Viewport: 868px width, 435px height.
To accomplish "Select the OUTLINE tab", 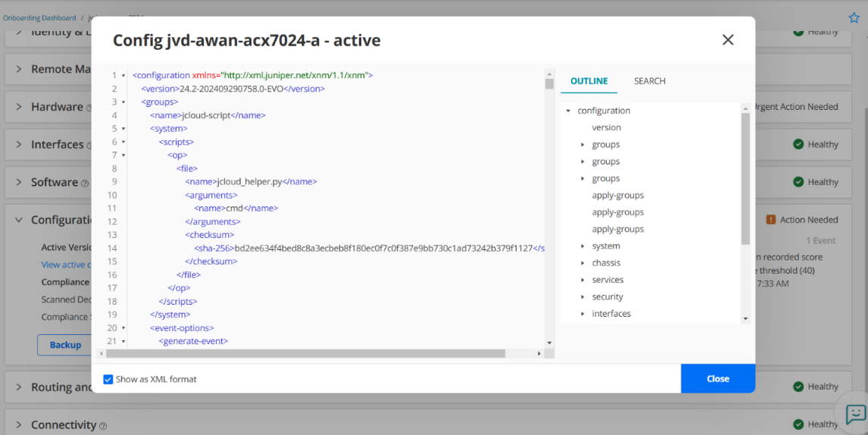I will pos(589,81).
